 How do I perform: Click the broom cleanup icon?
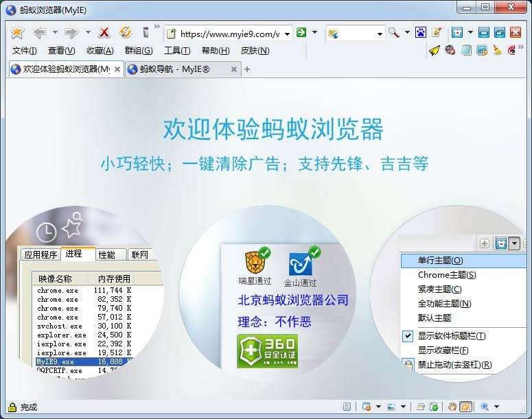coord(497,50)
